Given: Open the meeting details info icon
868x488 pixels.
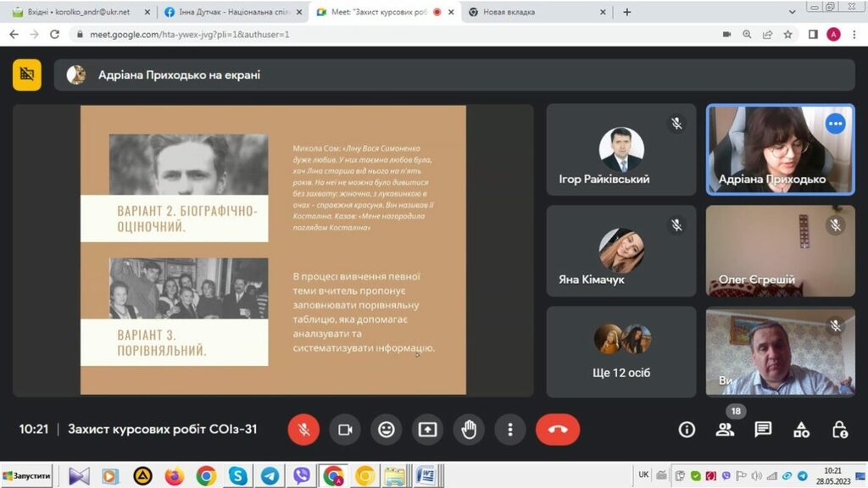Looking at the screenshot, I should (x=687, y=430).
